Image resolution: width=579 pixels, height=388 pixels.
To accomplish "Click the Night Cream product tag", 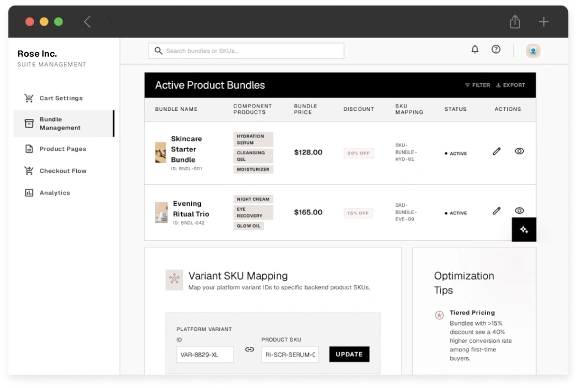I will coord(253,199).
